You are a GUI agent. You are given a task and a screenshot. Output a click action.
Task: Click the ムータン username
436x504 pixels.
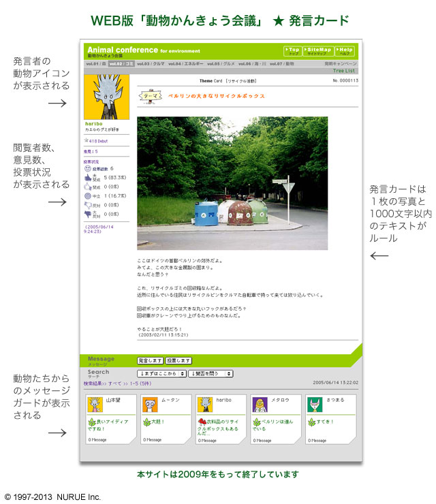[x=170, y=400]
